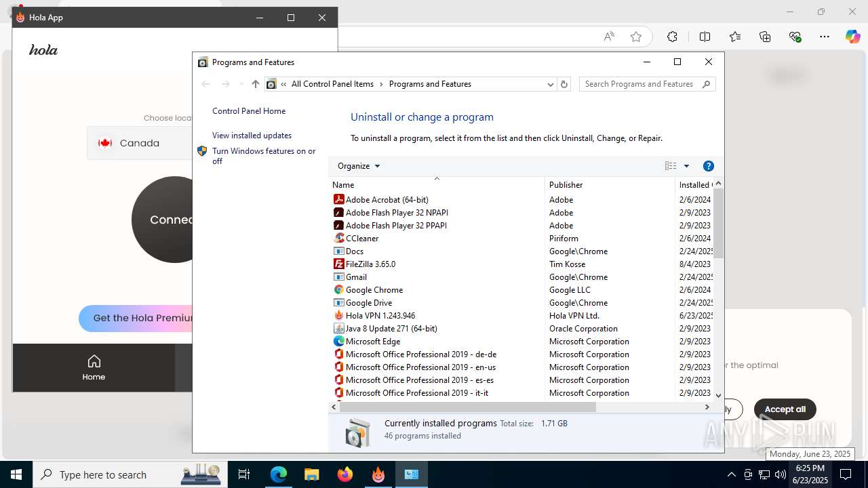Screen dimensions: 868x488
Task: Click the Piriform publisher cell
Action: 564,238
